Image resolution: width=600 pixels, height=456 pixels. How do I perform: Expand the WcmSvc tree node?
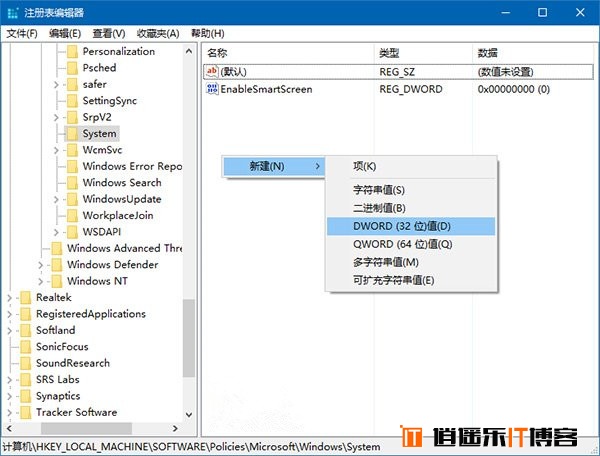pyautogui.click(x=56, y=150)
